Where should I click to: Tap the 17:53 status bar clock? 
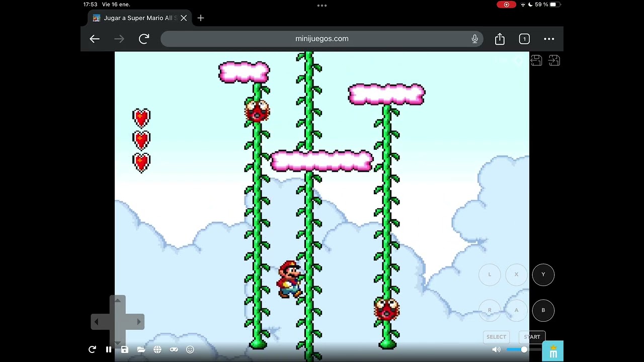pos(91,5)
